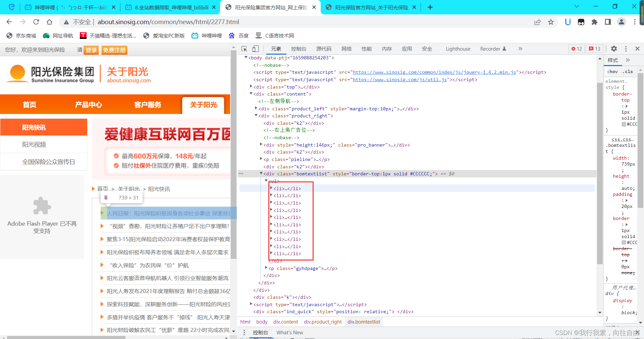Toggle .cls class editor
This screenshot has height=339, width=644.
tap(628, 71)
